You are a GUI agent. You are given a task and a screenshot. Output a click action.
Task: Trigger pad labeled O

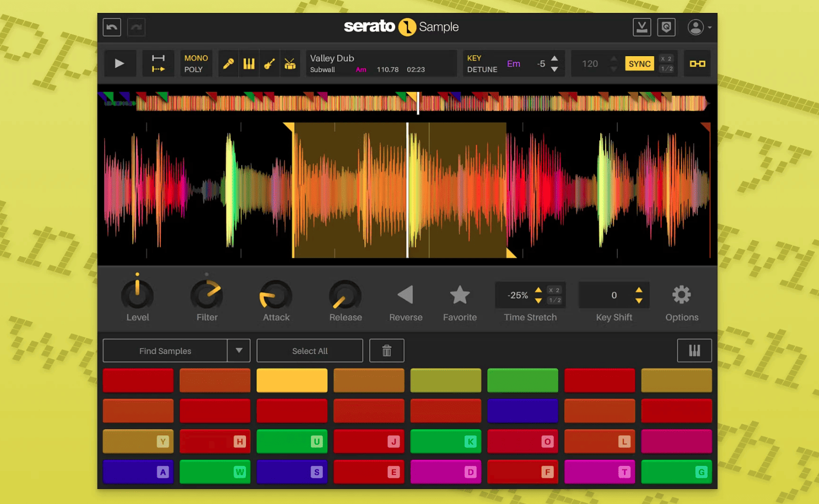coord(522,441)
